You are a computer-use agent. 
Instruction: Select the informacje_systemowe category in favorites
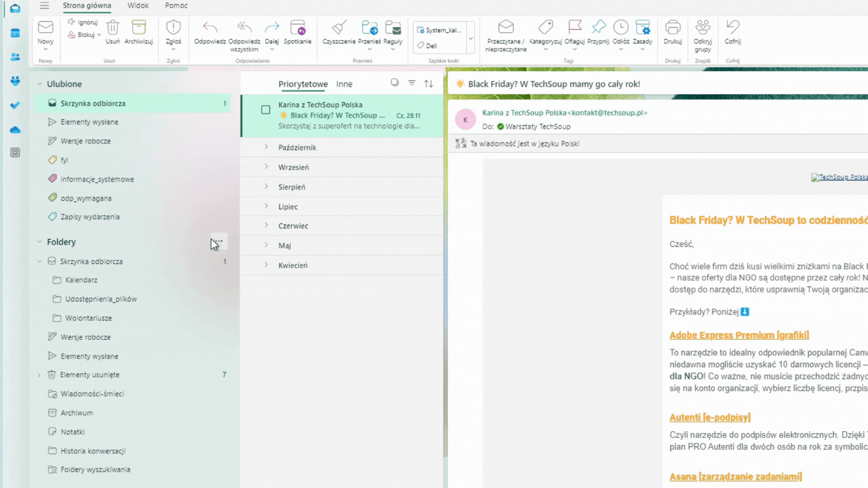(97, 179)
